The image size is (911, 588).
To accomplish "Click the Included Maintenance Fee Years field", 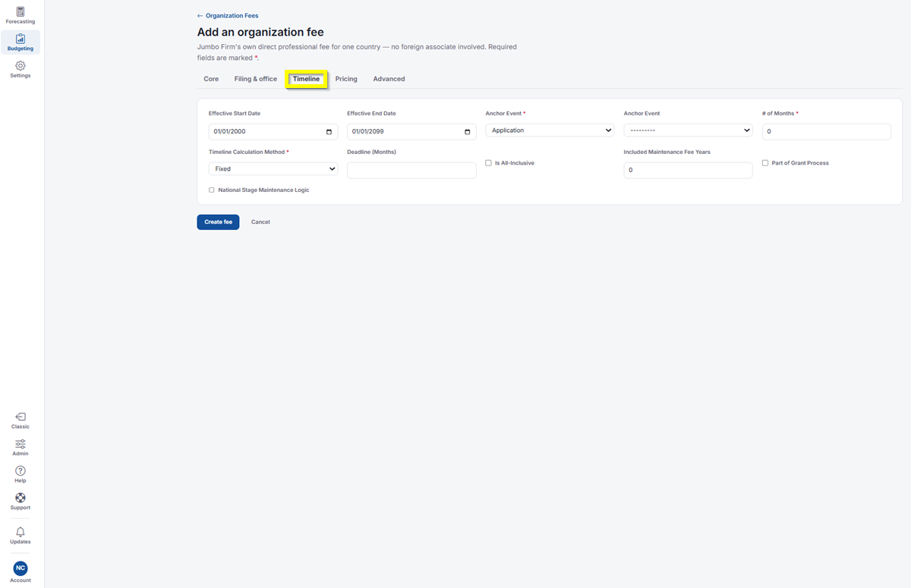I will (688, 171).
